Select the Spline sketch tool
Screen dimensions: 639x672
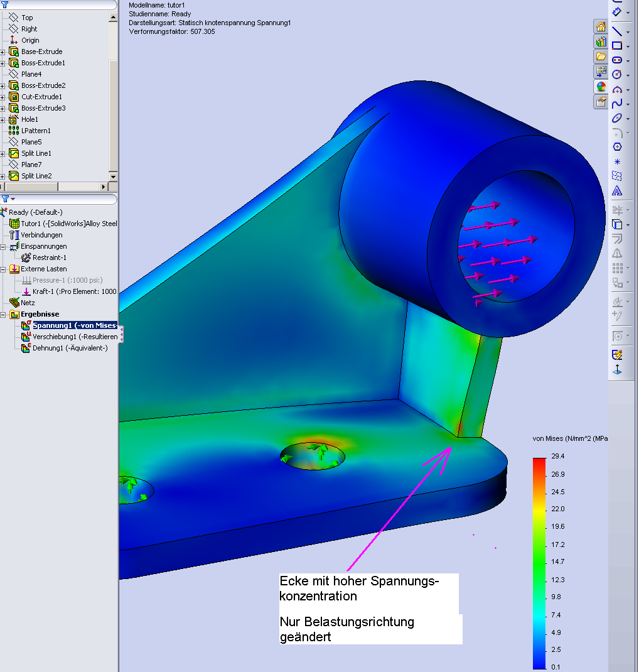click(x=617, y=104)
